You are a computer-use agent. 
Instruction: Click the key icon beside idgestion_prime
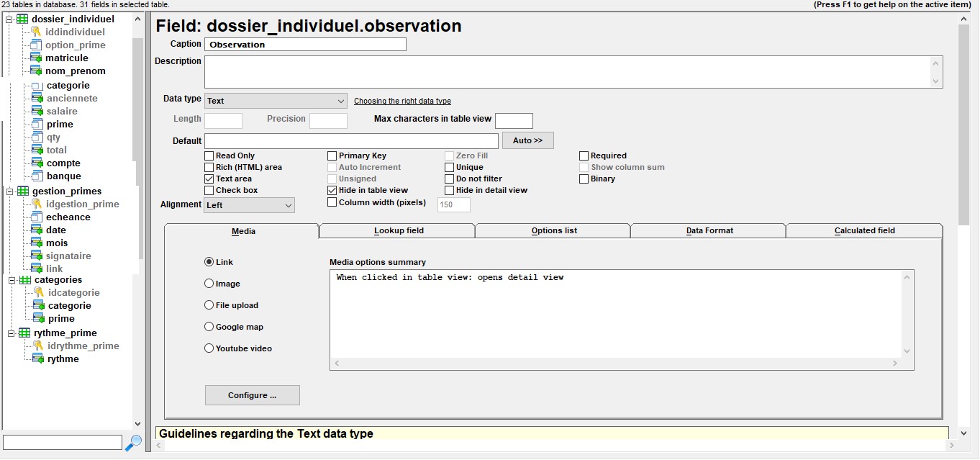point(37,204)
